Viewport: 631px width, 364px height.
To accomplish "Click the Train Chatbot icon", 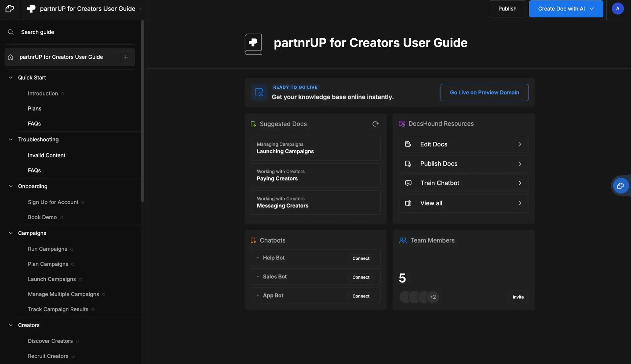I will [x=408, y=183].
